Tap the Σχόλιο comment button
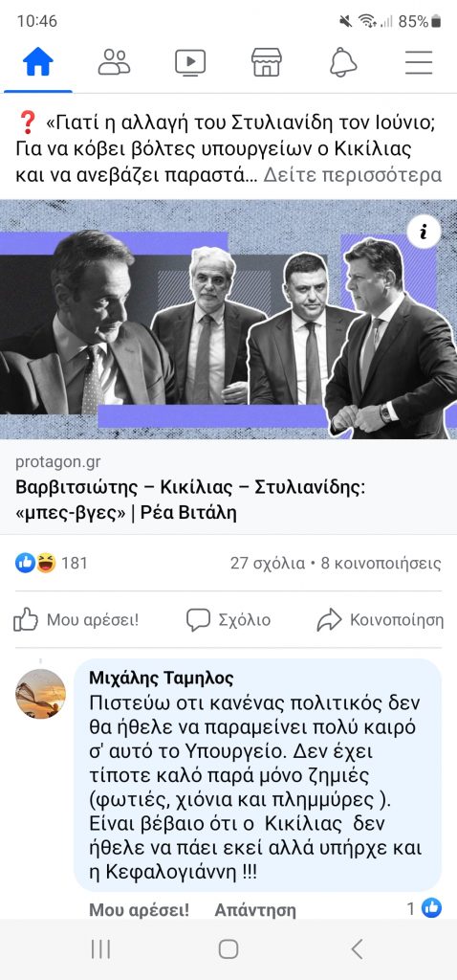Image resolution: width=457 pixels, height=980 pixels. pyautogui.click(x=228, y=620)
